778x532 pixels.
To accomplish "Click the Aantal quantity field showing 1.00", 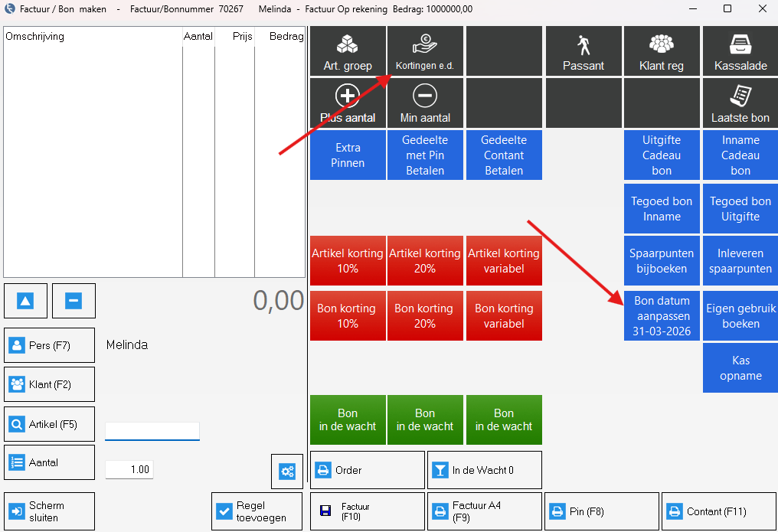I will (x=129, y=469).
